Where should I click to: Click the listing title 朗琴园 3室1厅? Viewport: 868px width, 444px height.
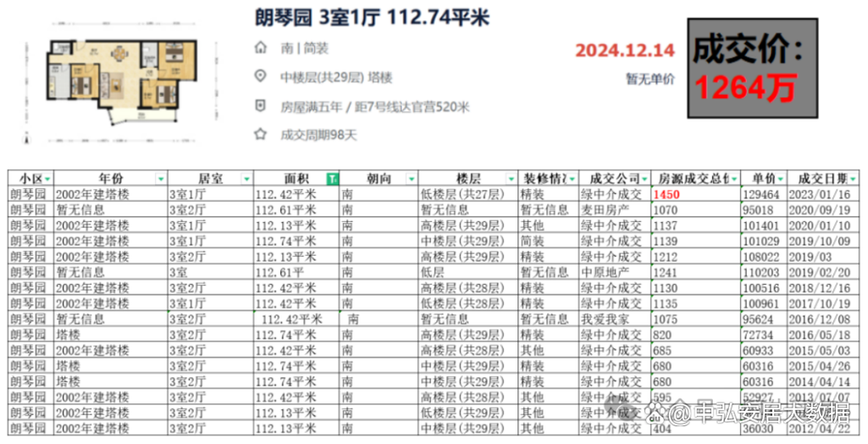pos(373,17)
